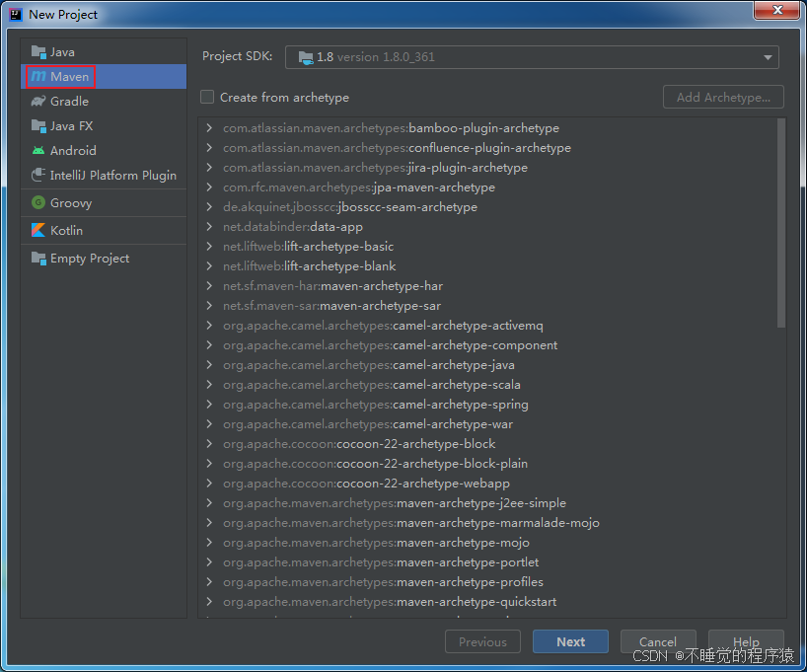Image resolution: width=807 pixels, height=672 pixels.
Task: Expand net.databinder data-app entry
Action: (209, 227)
